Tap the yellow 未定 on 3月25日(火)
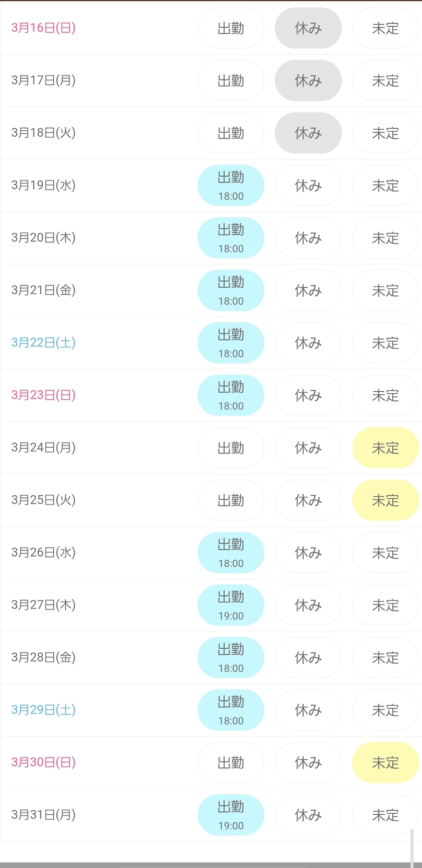422x868 pixels. (x=385, y=500)
